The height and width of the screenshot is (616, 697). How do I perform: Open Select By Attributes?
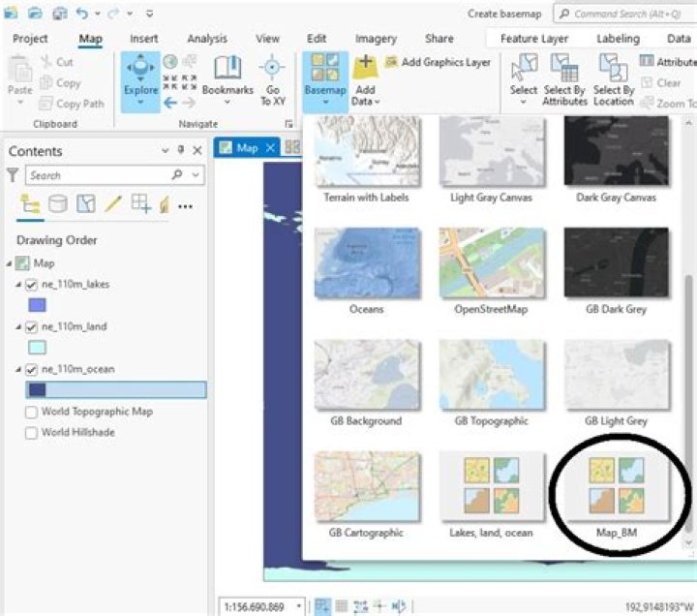[x=564, y=80]
